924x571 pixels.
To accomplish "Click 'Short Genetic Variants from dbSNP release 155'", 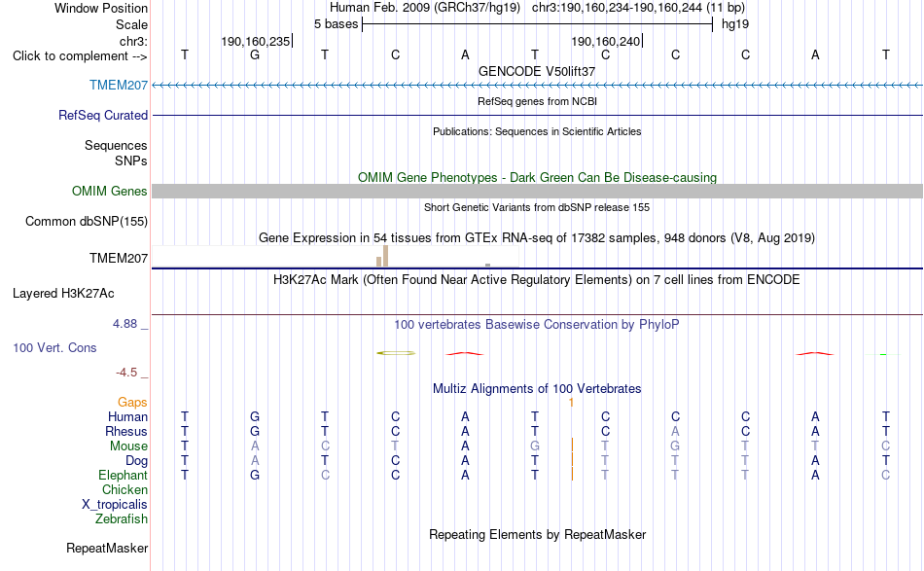I will 537,207.
